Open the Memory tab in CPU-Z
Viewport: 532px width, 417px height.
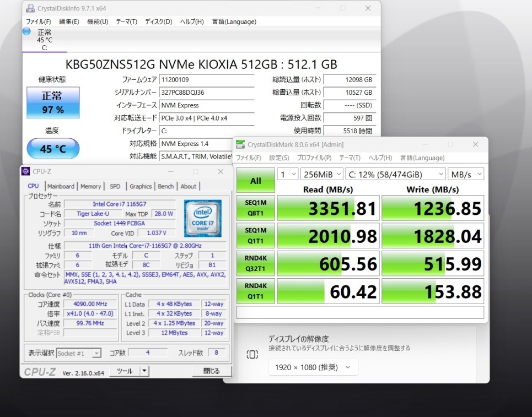[x=91, y=186]
